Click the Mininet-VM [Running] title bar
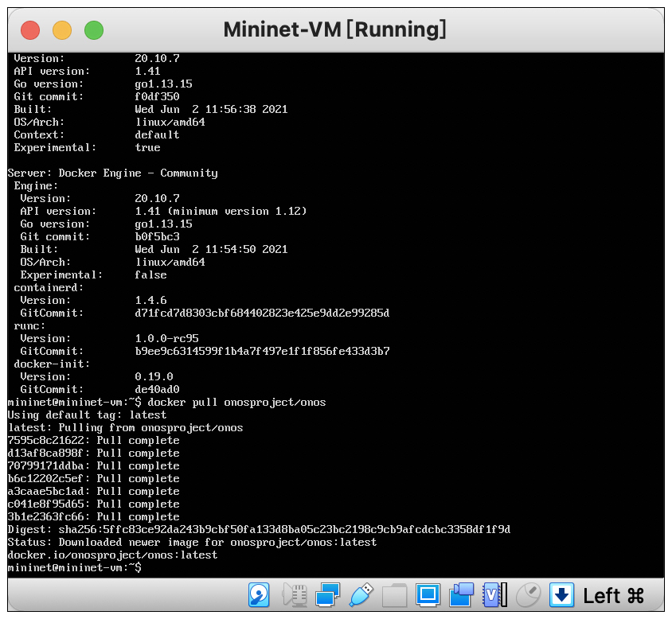This screenshot has width=672, height=619. (x=334, y=30)
